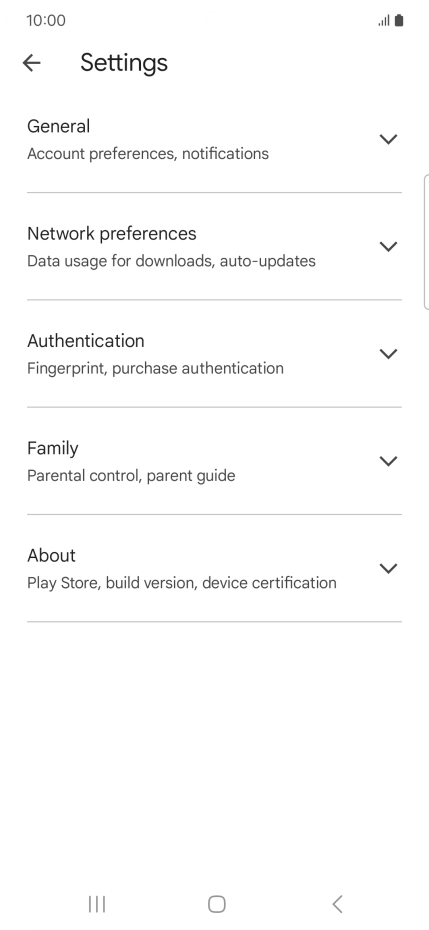
Task: Tap the battery icon in status bar
Action: click(399, 21)
